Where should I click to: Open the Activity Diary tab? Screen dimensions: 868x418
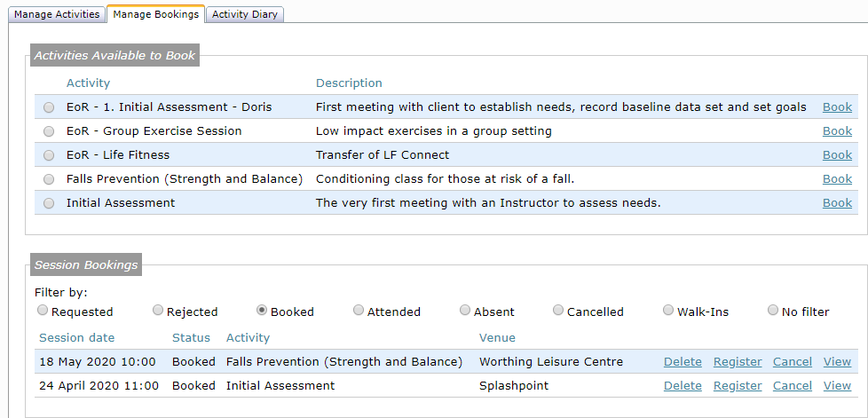[245, 14]
